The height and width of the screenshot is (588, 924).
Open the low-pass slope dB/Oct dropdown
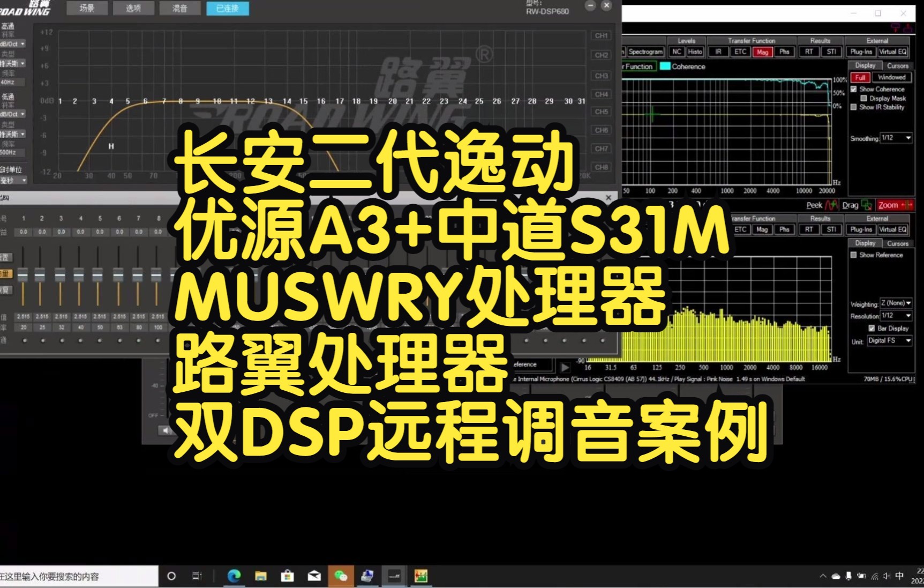tap(12, 114)
